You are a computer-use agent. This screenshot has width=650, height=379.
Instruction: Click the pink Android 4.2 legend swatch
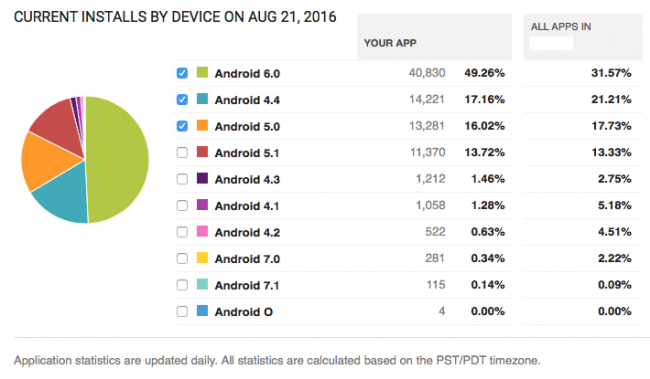pos(202,231)
